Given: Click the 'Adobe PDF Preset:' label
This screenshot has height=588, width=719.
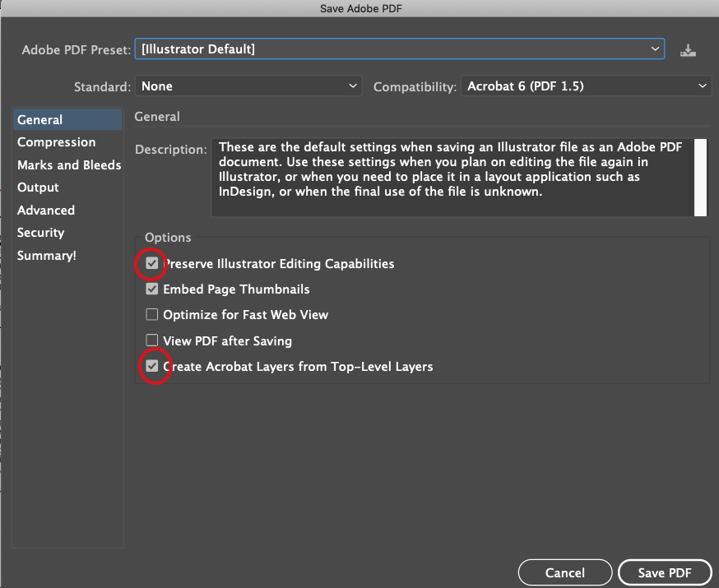Looking at the screenshot, I should click(77, 49).
